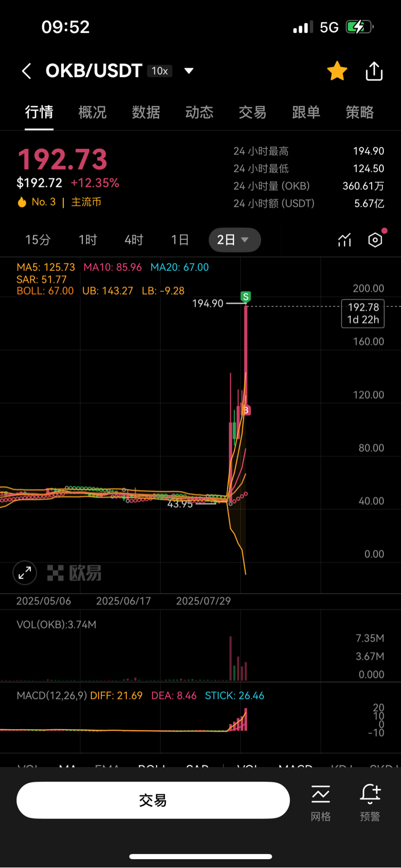Viewport: 401px width, 868px height.
Task: Tap the 24 小时最高 value 194.90
Action: point(369,151)
